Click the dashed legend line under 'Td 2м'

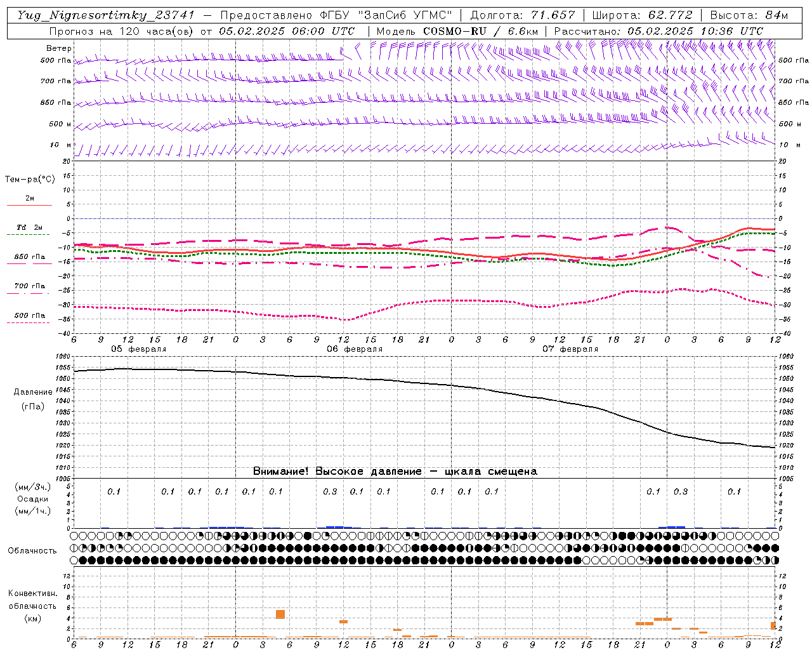29,235
